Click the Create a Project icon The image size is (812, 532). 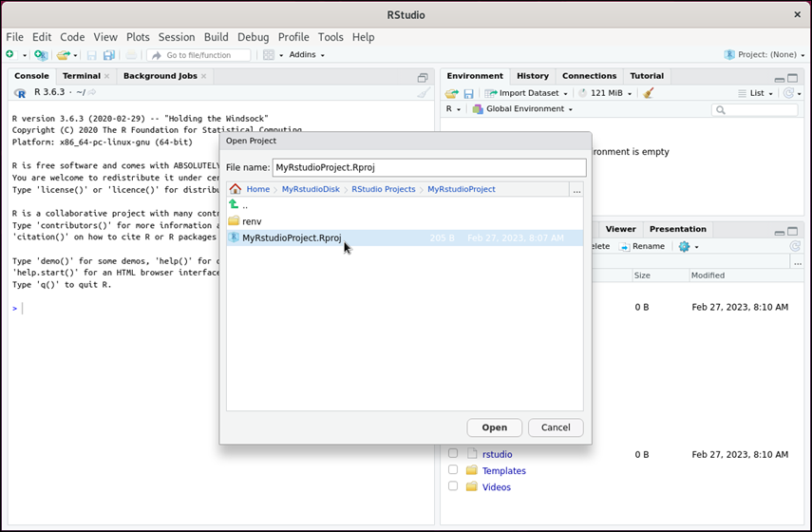(x=41, y=54)
